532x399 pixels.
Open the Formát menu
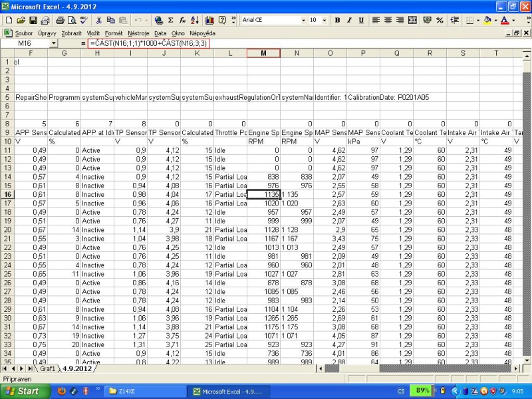(115, 33)
